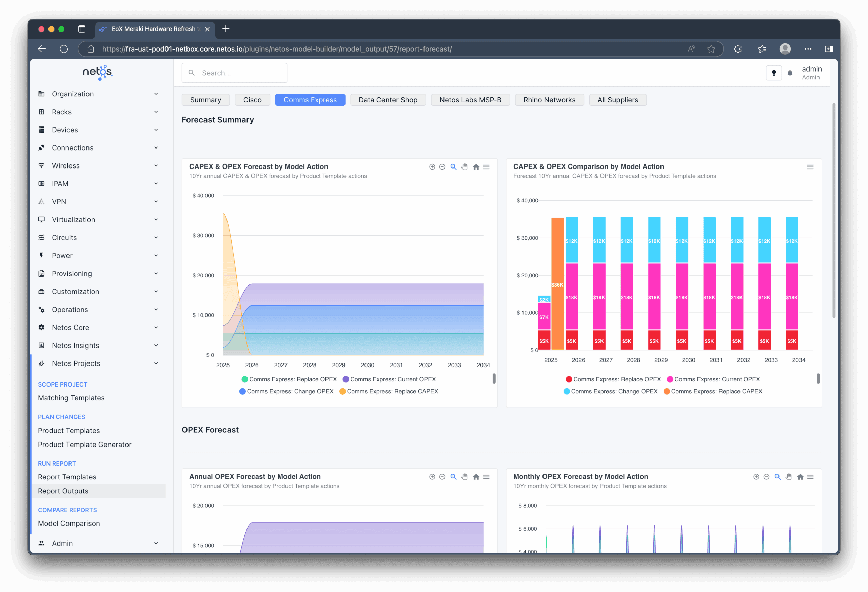Activate panning hand on Annual OPEX Forecast chart
868x592 pixels.
464,477
